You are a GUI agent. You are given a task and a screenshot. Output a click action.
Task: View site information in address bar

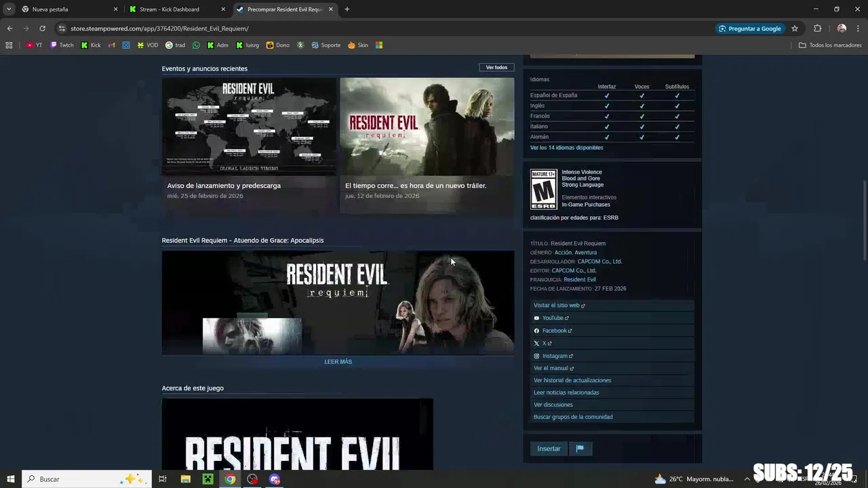(62, 28)
